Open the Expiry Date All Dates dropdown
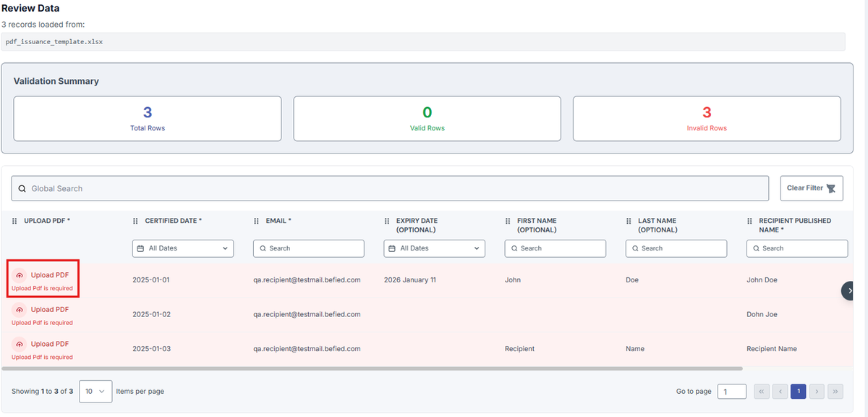The height and width of the screenshot is (417, 868). click(434, 248)
